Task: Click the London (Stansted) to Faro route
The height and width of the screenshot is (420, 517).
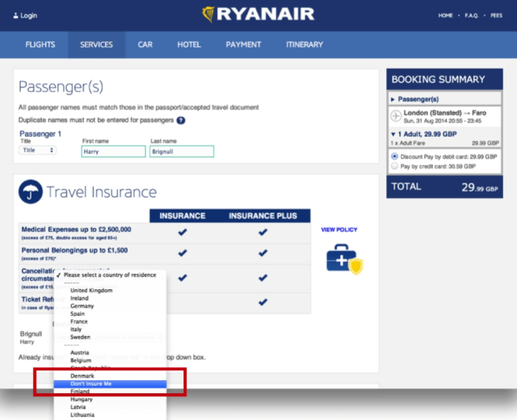Action: pyautogui.click(x=445, y=112)
